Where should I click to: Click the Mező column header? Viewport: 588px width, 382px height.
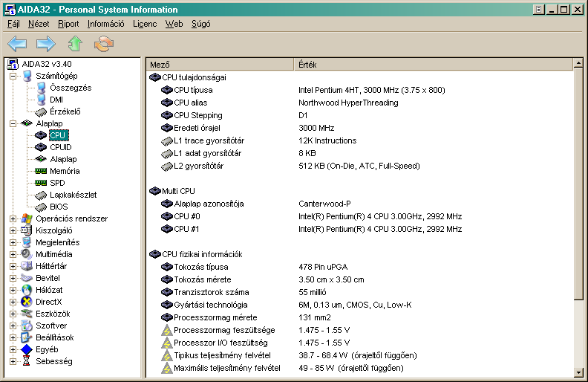pyautogui.click(x=220, y=64)
